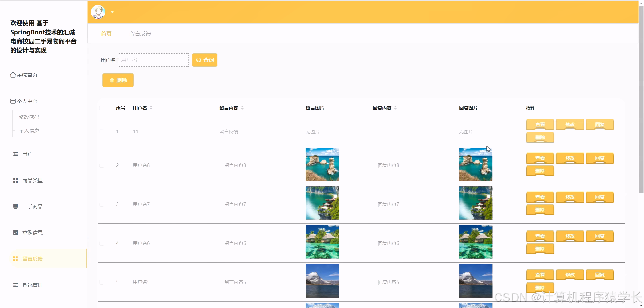Click the 用户 menu list icon
The image size is (644, 308).
(x=15, y=154)
